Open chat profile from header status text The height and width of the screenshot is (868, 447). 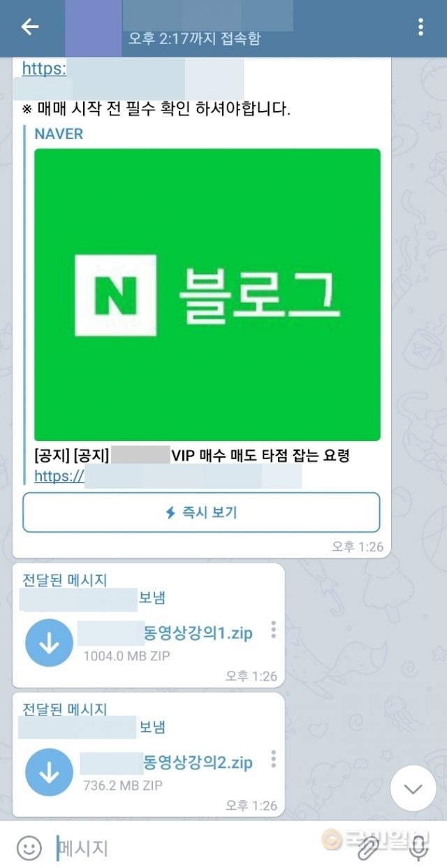pyautogui.click(x=194, y=39)
